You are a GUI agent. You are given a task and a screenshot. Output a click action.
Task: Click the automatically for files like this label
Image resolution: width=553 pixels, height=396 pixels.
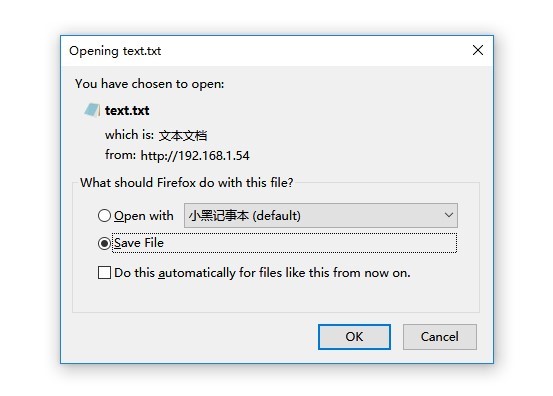(262, 273)
